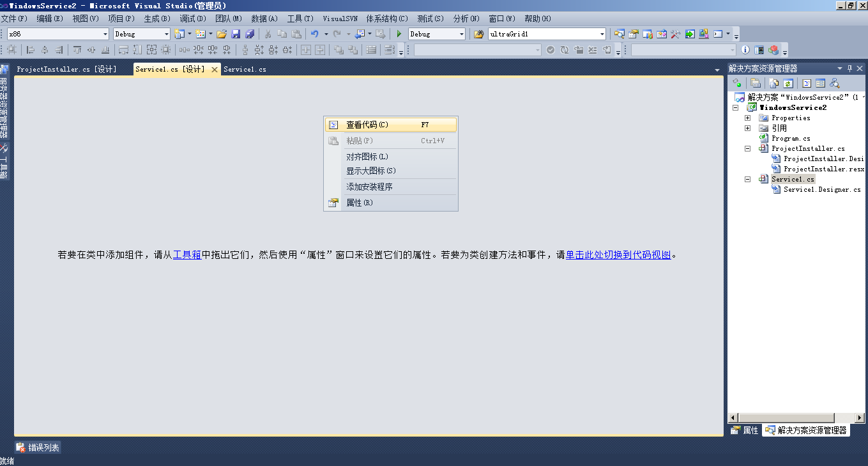Switch to the ProjectInstaller.cs [设计] tab
868x466 pixels.
click(66, 69)
